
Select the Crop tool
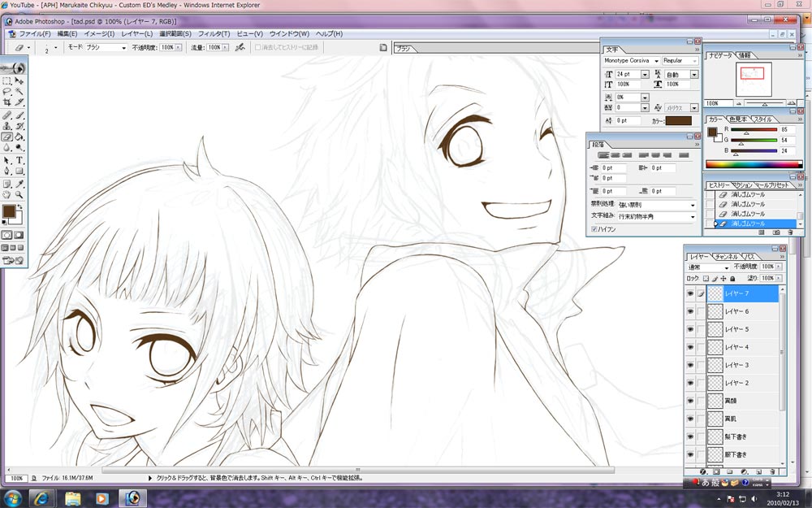[6, 102]
